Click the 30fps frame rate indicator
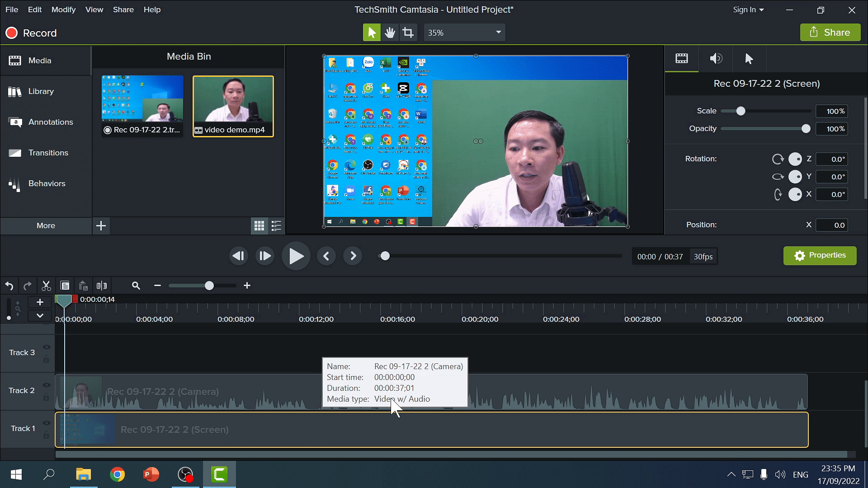Screen dimensions: 868x488 (703, 257)
